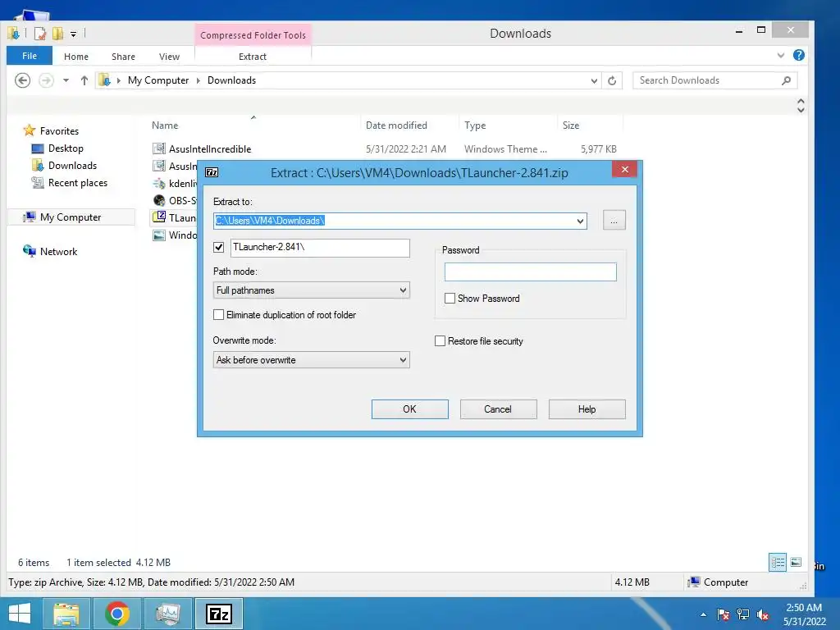Enable Eliminate duplication of root folder
Image resolution: width=840 pixels, height=630 pixels.
(218, 315)
